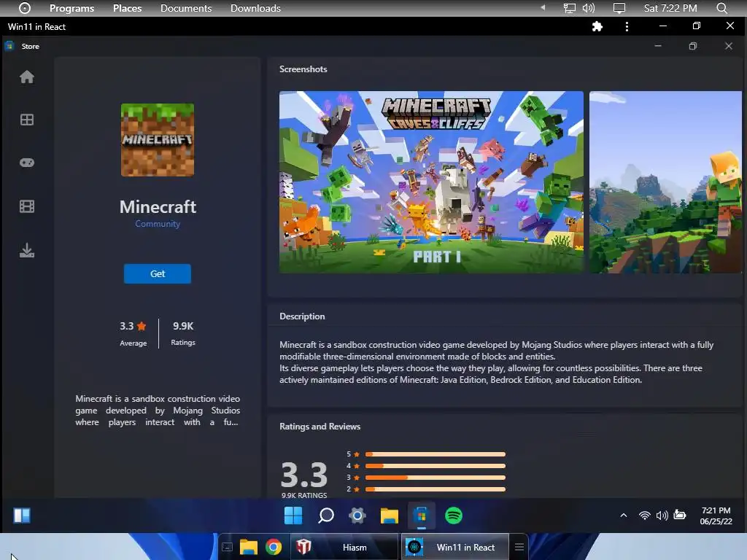
Task: Open File Explorer on Win11 taskbar
Action: point(390,516)
